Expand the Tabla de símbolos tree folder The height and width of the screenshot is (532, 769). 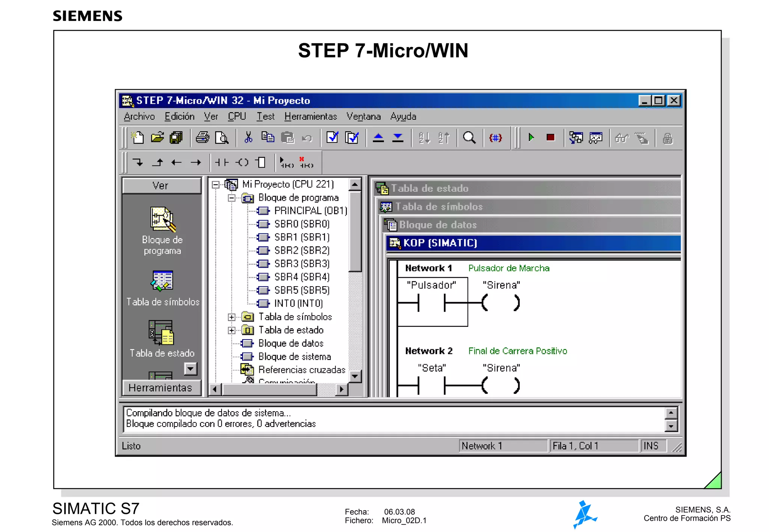pos(232,317)
